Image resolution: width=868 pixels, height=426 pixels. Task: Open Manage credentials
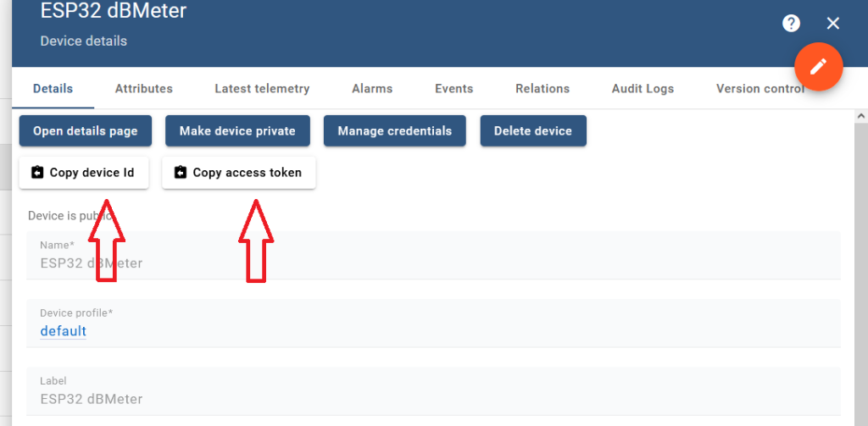[394, 131]
